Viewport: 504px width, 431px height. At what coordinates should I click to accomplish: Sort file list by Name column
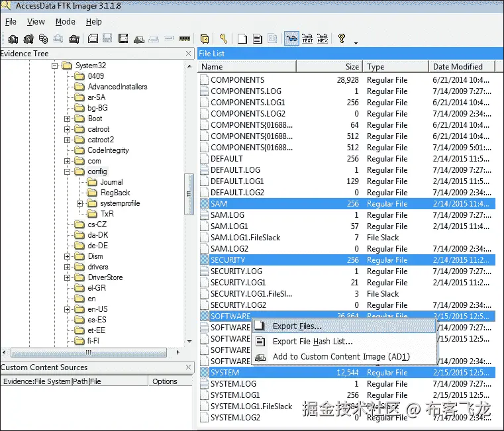(247, 66)
